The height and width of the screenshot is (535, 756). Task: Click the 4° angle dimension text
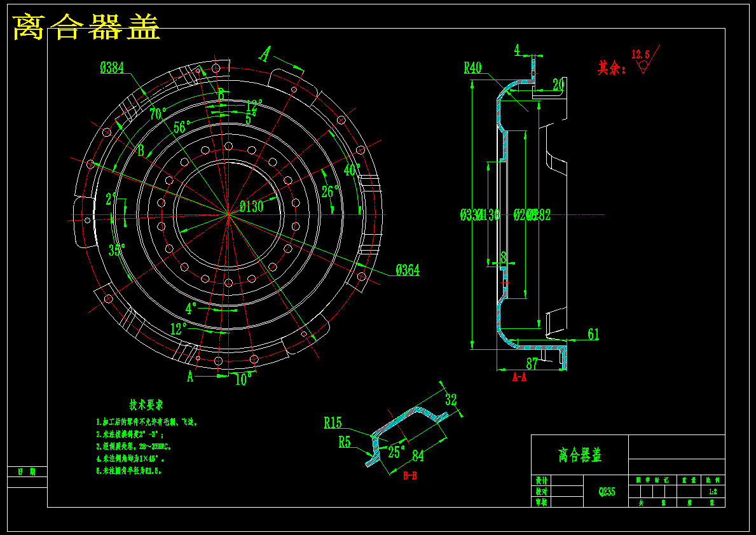tap(191, 309)
